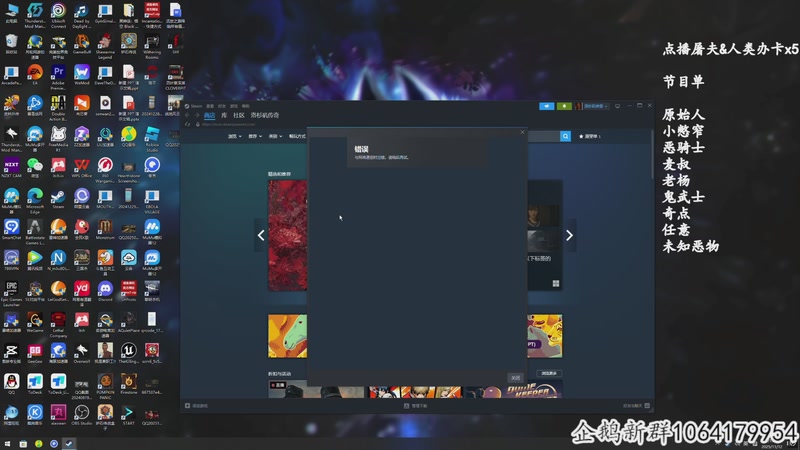800x450 pixels.
Task: Select the Shawarma Legend desktop icon
Action: [x=105, y=46]
